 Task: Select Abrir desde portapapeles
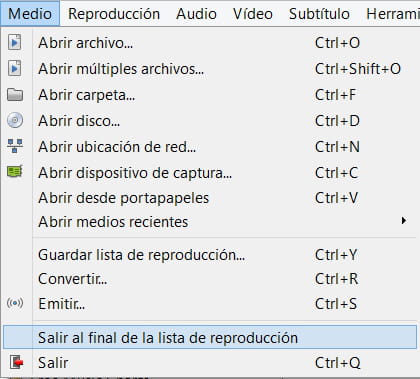coord(210,198)
